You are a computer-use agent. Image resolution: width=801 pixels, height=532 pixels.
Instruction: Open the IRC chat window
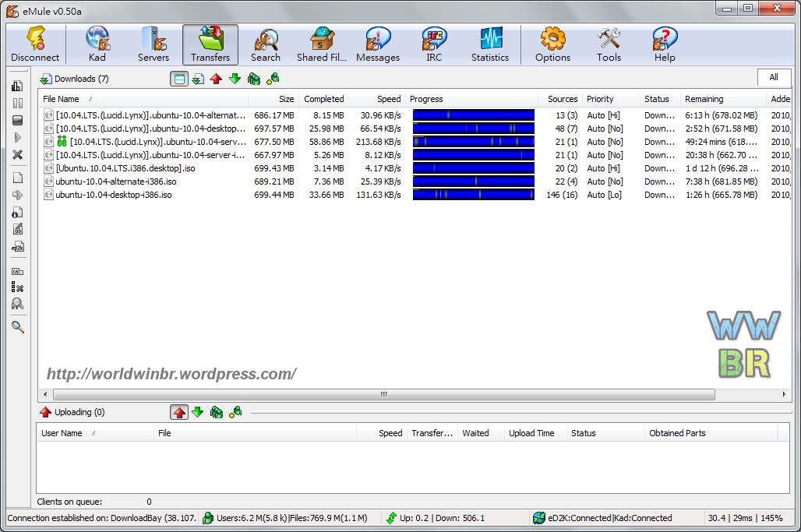tap(433, 44)
